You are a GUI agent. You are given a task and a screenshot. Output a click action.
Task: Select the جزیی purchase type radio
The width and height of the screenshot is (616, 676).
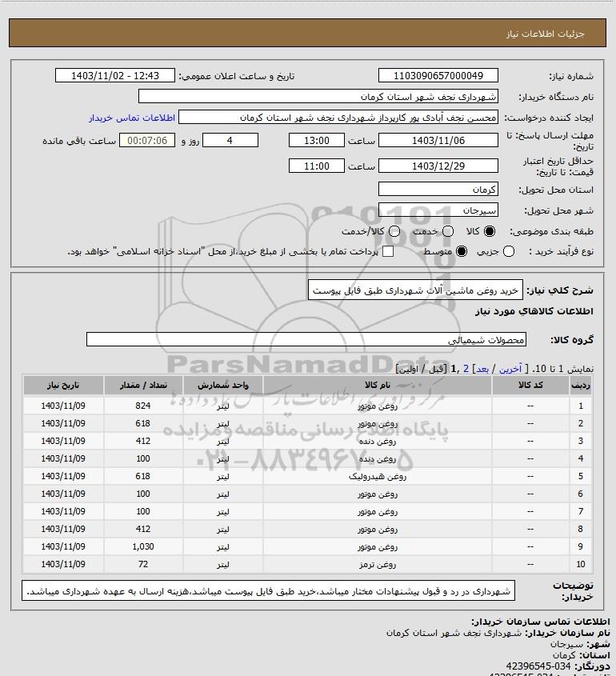(509, 251)
